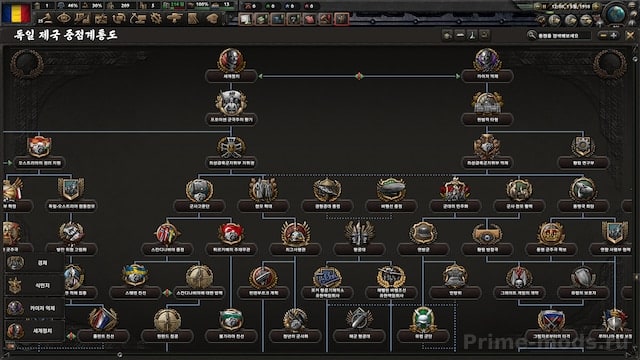This screenshot has width=640, height=360.
Task: Zoom out focus tree with minus button
Action: [603, 36]
